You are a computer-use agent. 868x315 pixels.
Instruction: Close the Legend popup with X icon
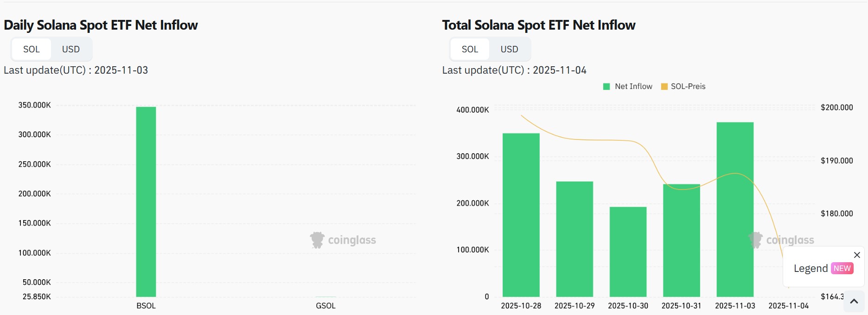(857, 255)
